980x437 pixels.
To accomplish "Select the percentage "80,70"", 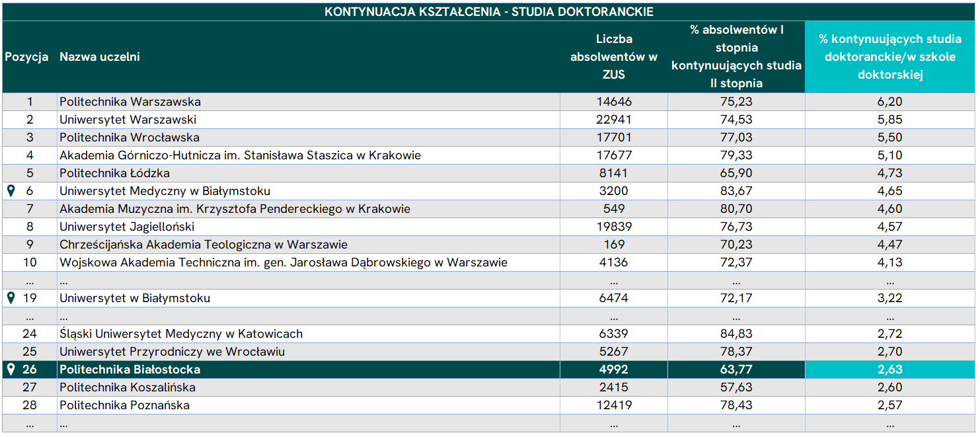I will [736, 209].
